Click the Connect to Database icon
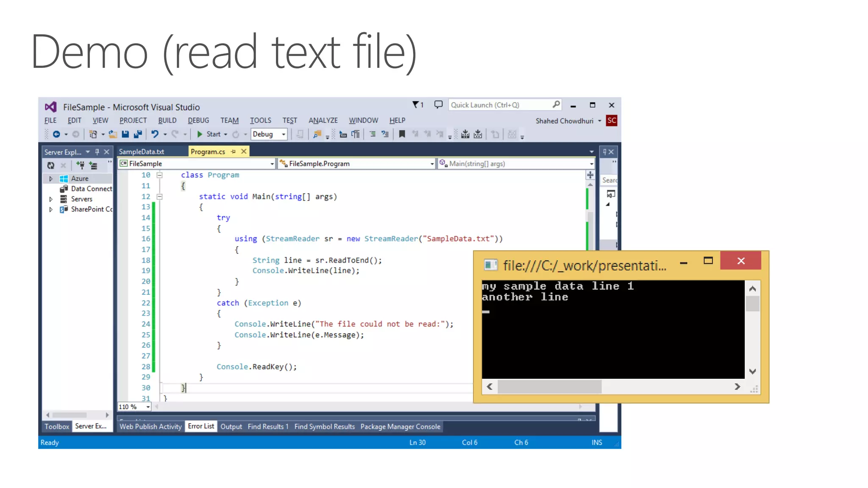The height and width of the screenshot is (488, 868). point(81,165)
